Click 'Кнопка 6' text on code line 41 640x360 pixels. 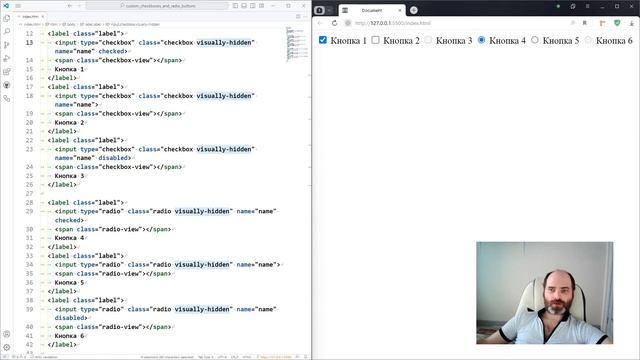coord(69,336)
